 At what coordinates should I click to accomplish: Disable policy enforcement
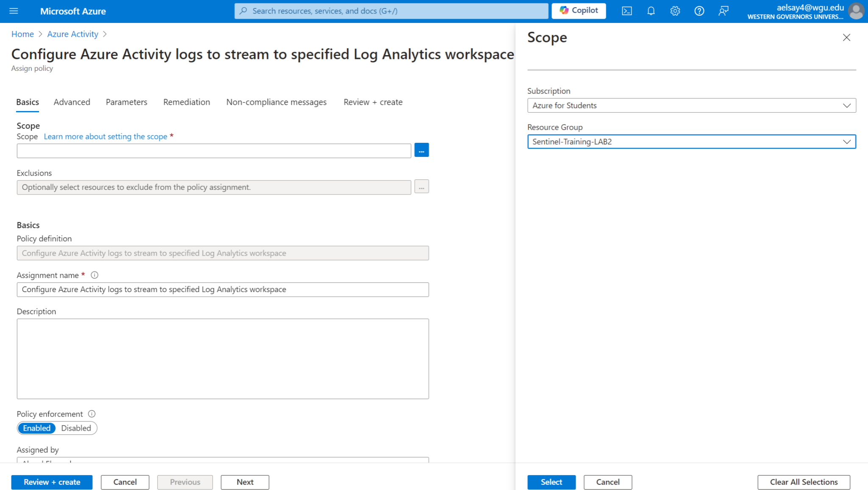click(x=76, y=428)
